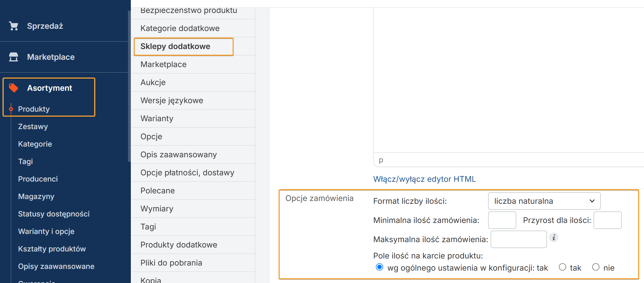This screenshot has height=283, width=644.
Task: Click the Przyrost dla ilości field
Action: pyautogui.click(x=607, y=220)
